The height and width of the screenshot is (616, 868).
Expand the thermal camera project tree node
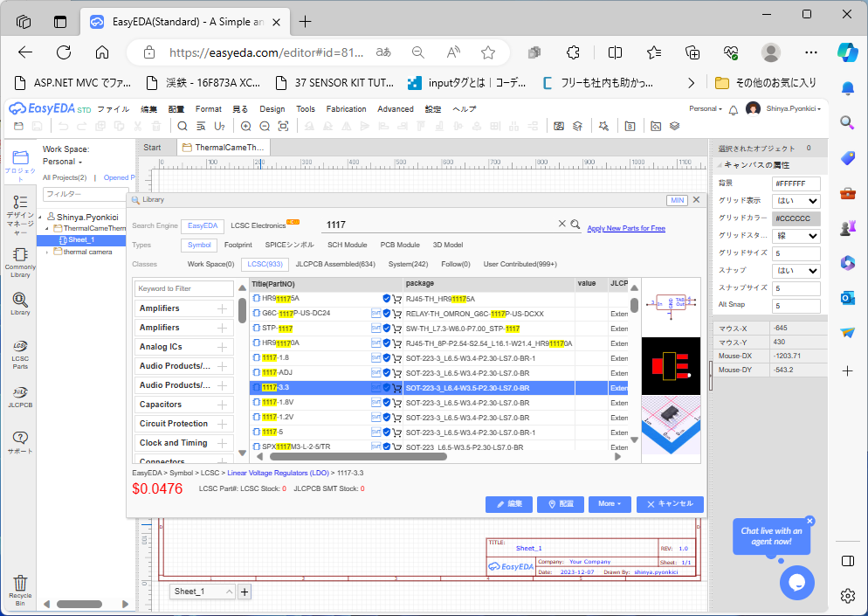[x=47, y=252]
